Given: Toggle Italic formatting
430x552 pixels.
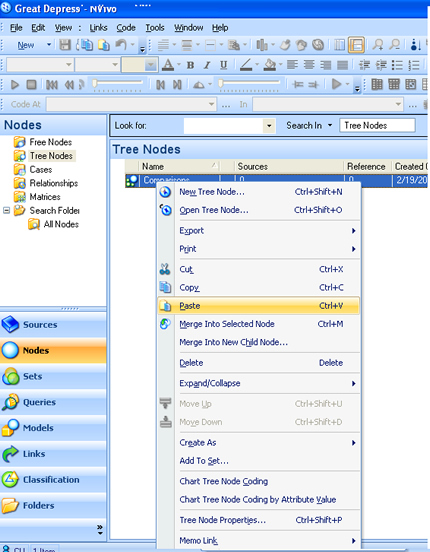Looking at the screenshot, I should click(x=207, y=65).
